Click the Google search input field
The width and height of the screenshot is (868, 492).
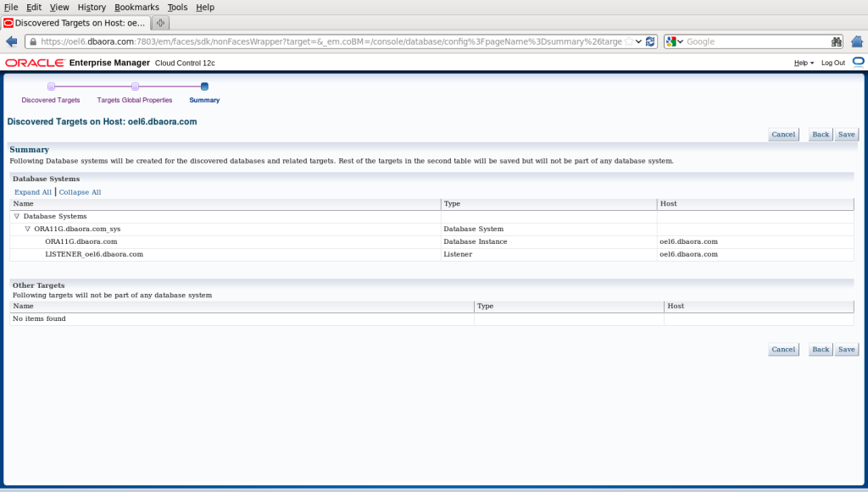pyautogui.click(x=757, y=41)
